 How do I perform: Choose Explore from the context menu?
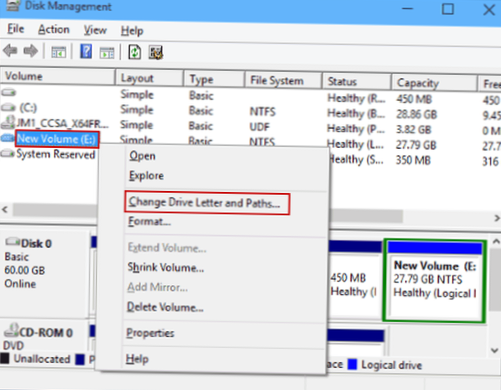click(146, 176)
